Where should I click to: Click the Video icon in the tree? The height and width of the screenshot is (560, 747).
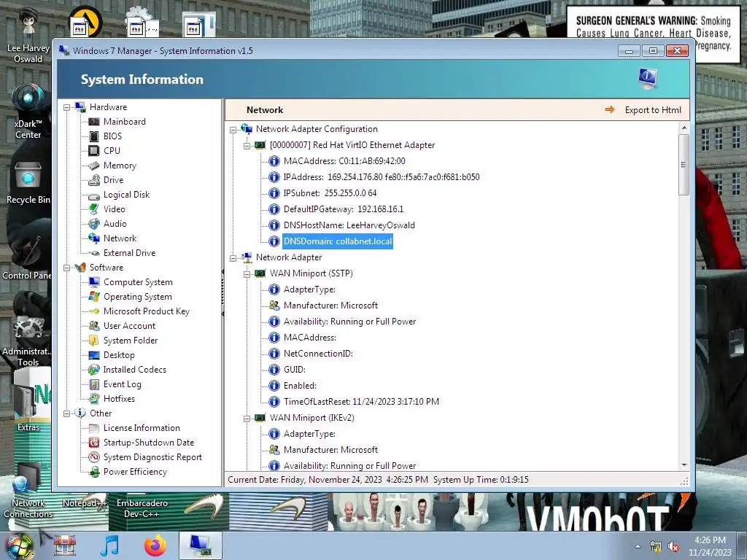pyautogui.click(x=94, y=209)
